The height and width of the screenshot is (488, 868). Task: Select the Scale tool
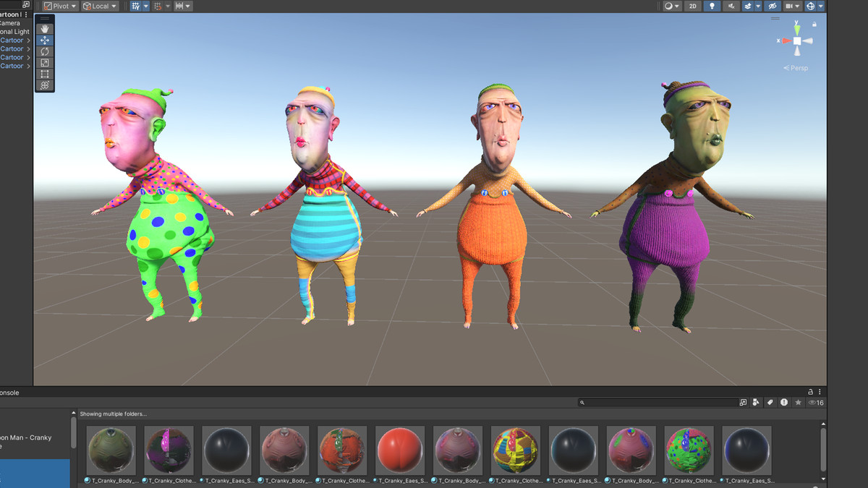[x=45, y=63]
